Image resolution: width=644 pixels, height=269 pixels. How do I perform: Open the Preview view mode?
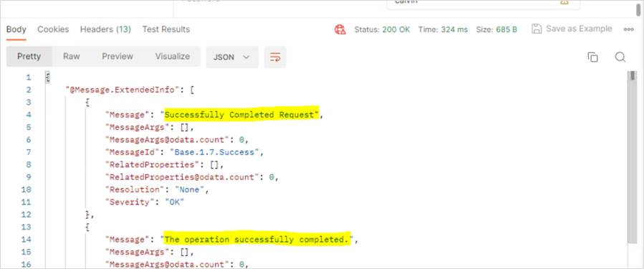[x=117, y=57]
